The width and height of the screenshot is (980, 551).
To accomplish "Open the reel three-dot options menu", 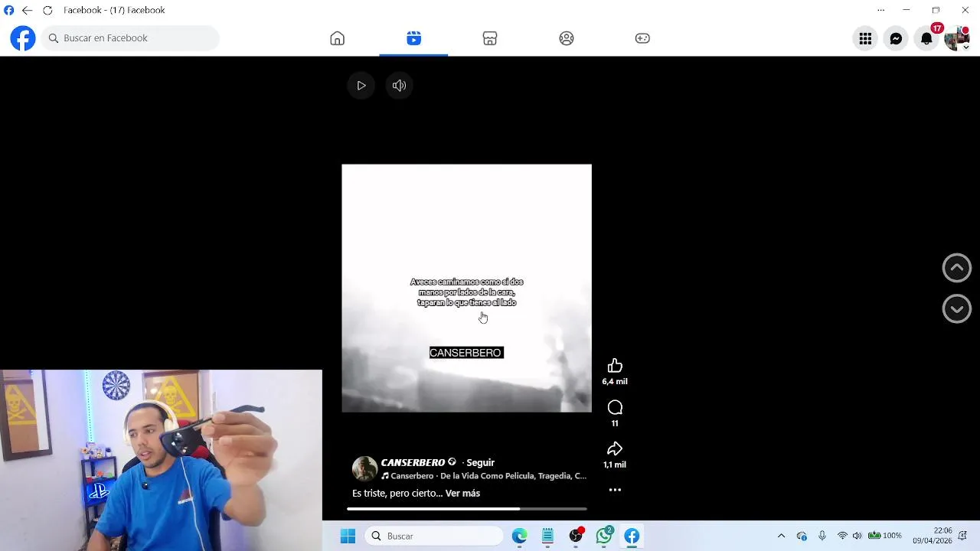I will tap(615, 490).
